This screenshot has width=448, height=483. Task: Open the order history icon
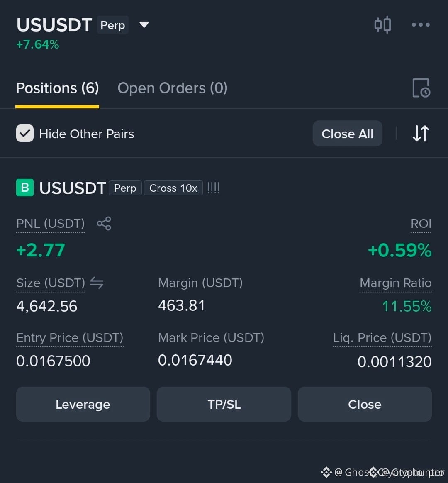pos(421,88)
